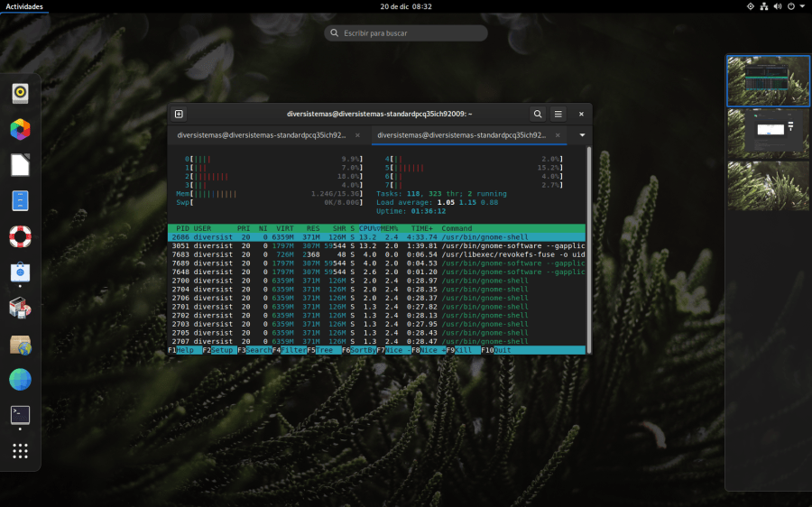Click the Terminal icon in the dock

click(x=20, y=415)
